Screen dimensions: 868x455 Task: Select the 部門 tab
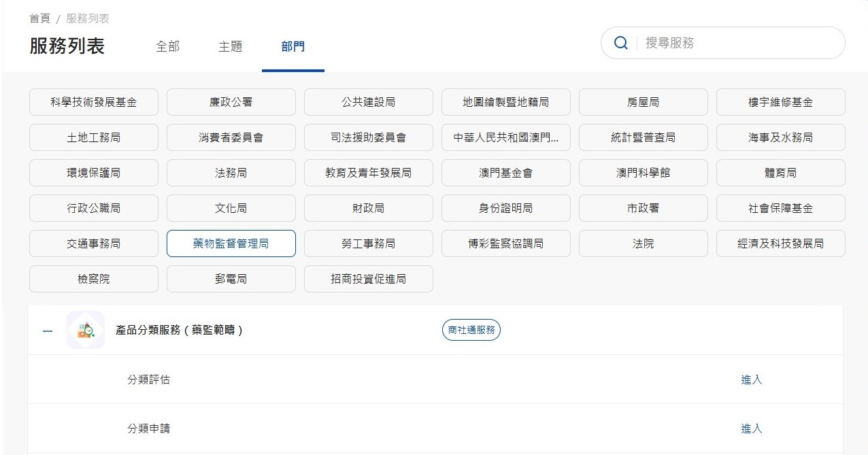(x=293, y=46)
